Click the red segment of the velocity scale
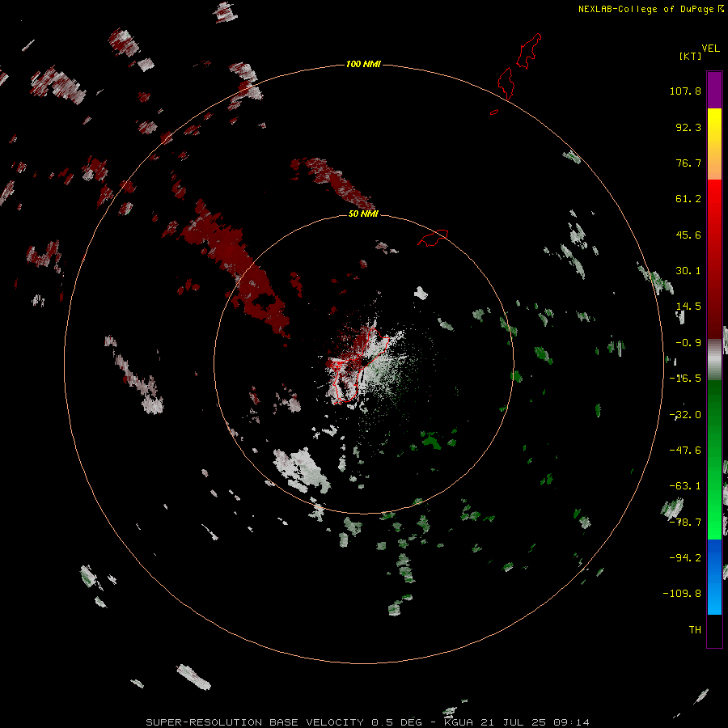This screenshot has width=728, height=728. (x=714, y=259)
